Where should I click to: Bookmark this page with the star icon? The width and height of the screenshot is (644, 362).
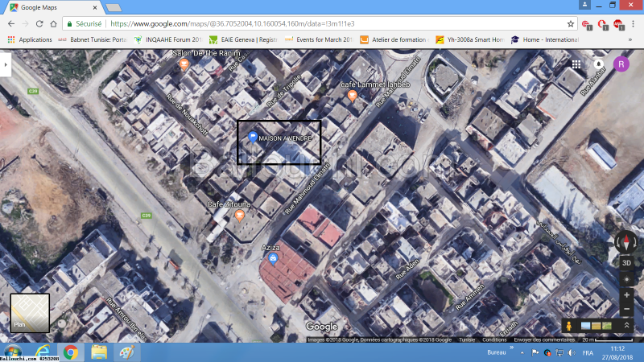click(571, 24)
